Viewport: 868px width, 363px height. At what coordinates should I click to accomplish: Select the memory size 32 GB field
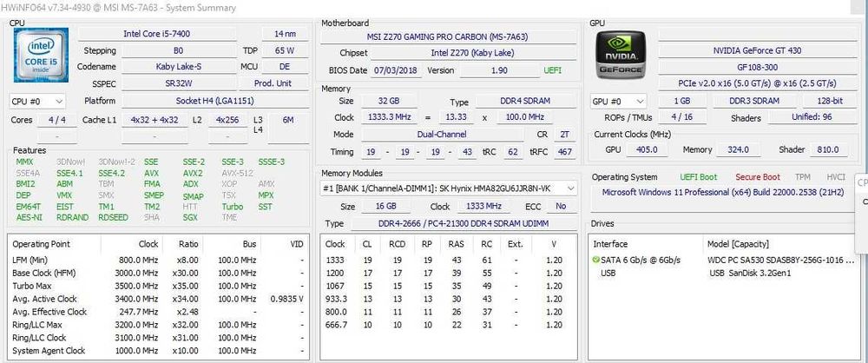pyautogui.click(x=389, y=102)
